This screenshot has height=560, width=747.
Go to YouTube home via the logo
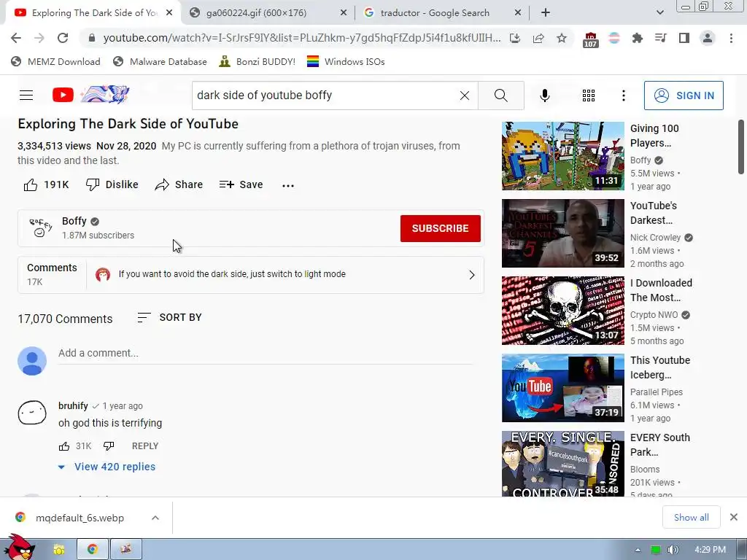pos(63,95)
